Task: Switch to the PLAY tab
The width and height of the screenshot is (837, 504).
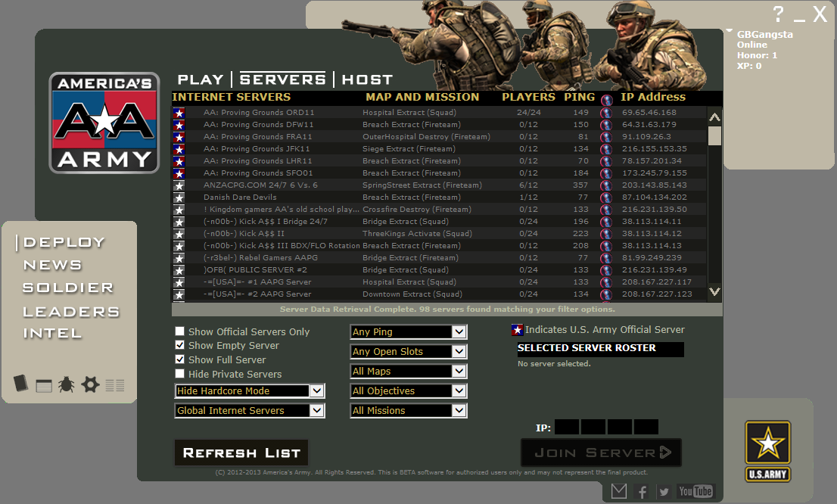Action: pos(201,79)
